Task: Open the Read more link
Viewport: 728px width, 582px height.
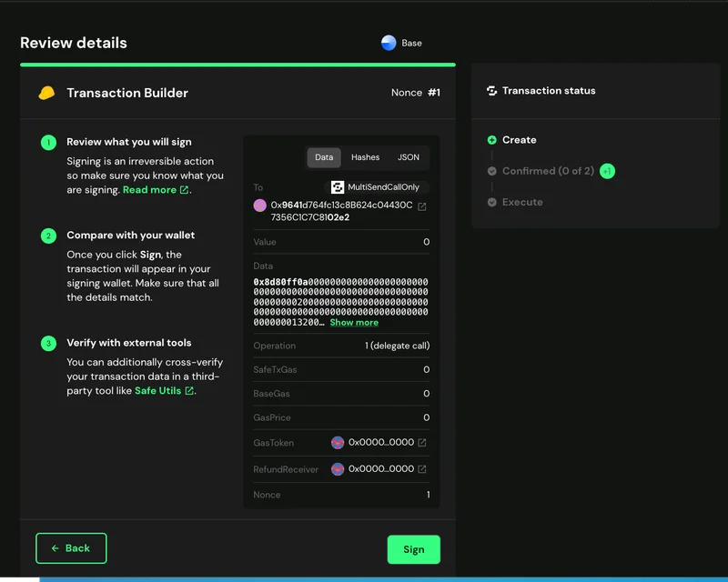Action: tap(150, 190)
